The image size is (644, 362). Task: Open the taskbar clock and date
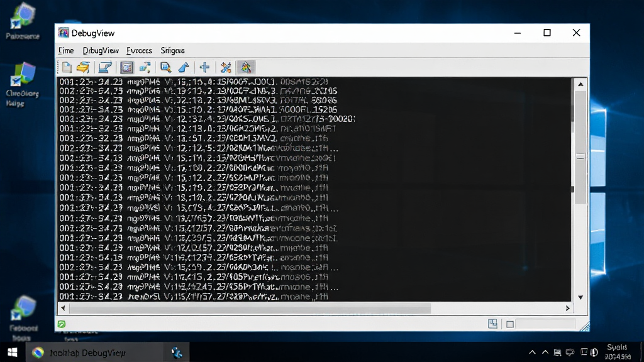618,352
